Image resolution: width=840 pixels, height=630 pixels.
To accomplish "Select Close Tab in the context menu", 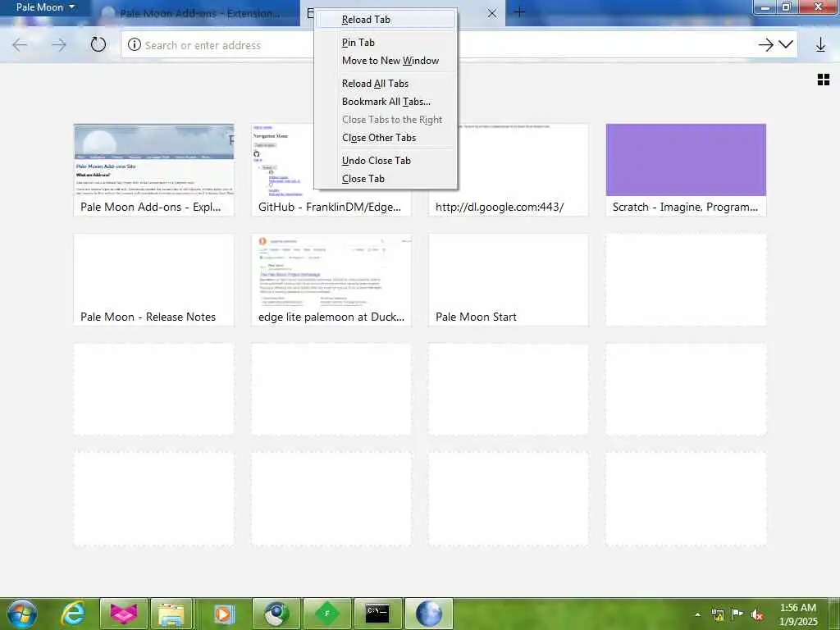I will pos(386,179).
